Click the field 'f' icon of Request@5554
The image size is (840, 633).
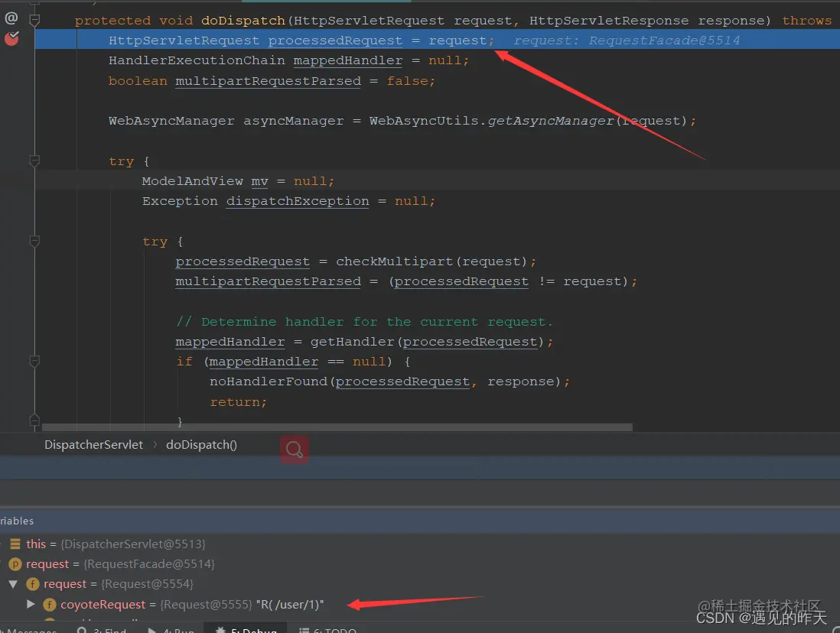[x=33, y=584]
